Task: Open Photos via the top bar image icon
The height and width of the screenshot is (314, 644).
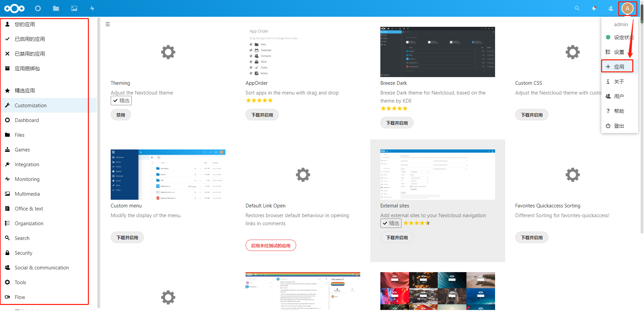Action: [74, 8]
